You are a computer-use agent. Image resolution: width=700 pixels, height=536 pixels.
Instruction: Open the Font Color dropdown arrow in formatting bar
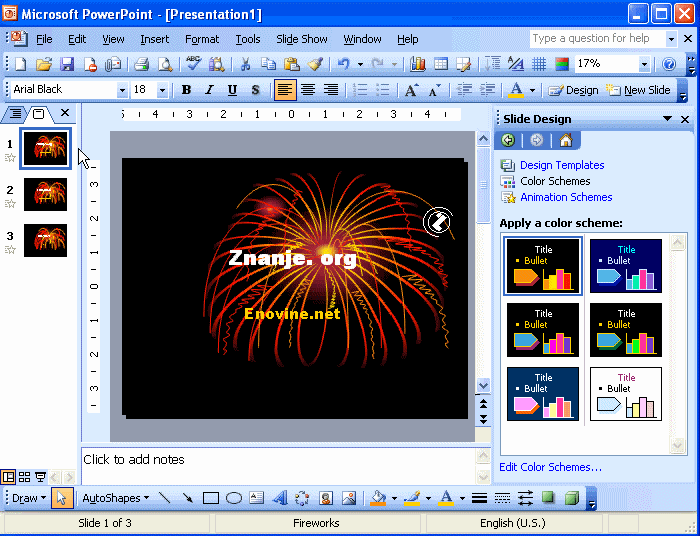click(532, 90)
